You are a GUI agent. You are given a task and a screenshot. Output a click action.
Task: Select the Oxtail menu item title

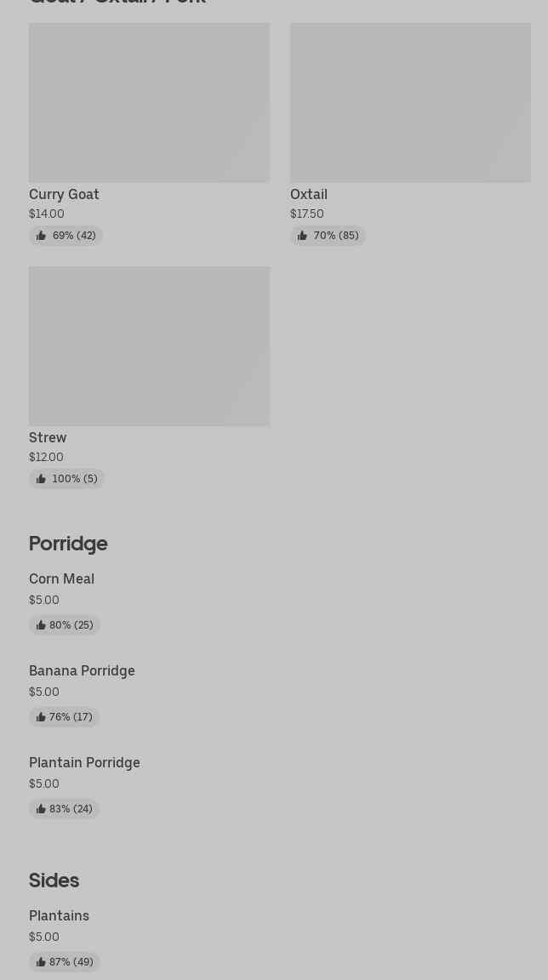[x=309, y=194]
